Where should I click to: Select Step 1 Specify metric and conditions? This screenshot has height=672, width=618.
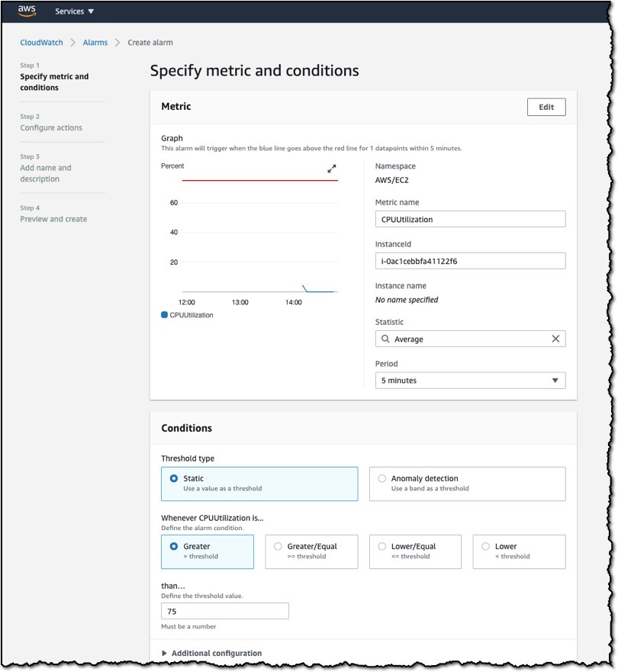click(x=54, y=82)
